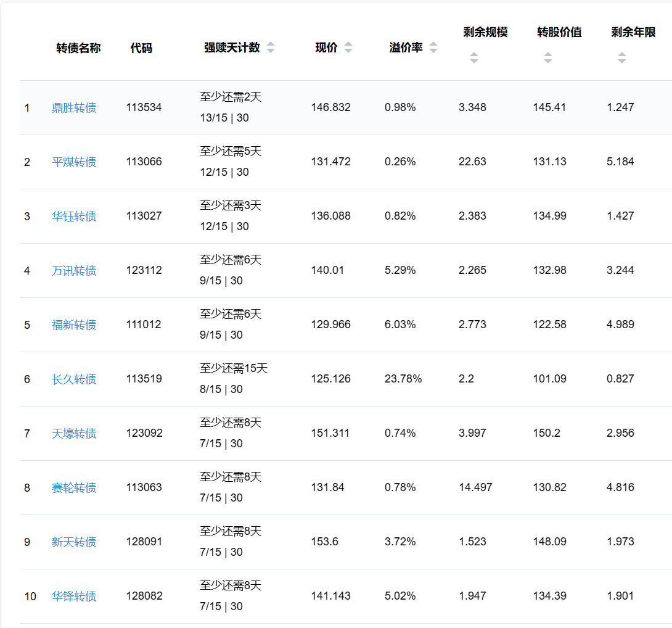Click the 转债名称 column header
Image resolution: width=672 pixels, height=628 pixels.
(x=78, y=48)
